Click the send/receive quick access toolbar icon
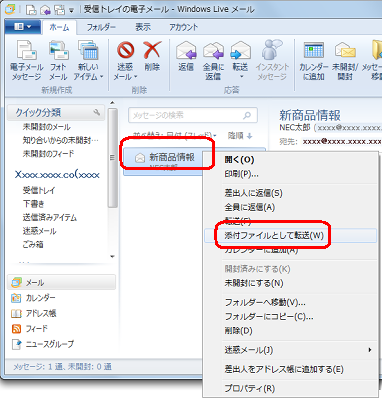 pos(60,10)
